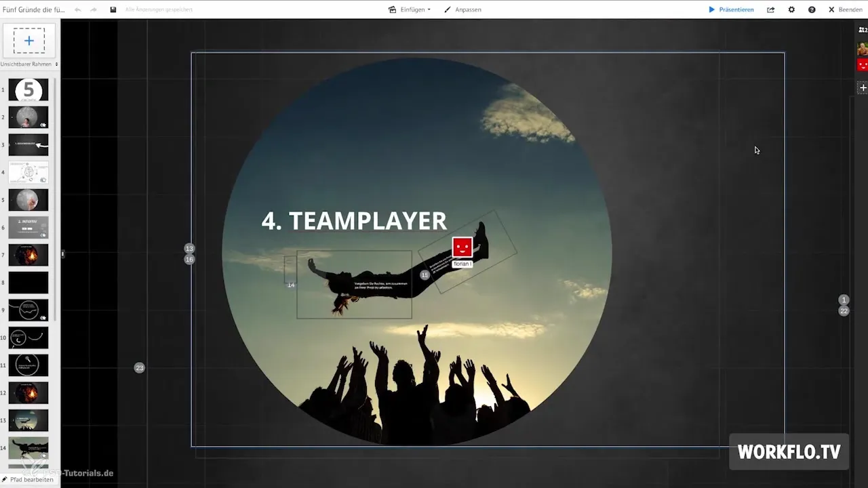Select path slide thumbnail 12
Image resolution: width=868 pixels, height=488 pixels.
[28, 392]
